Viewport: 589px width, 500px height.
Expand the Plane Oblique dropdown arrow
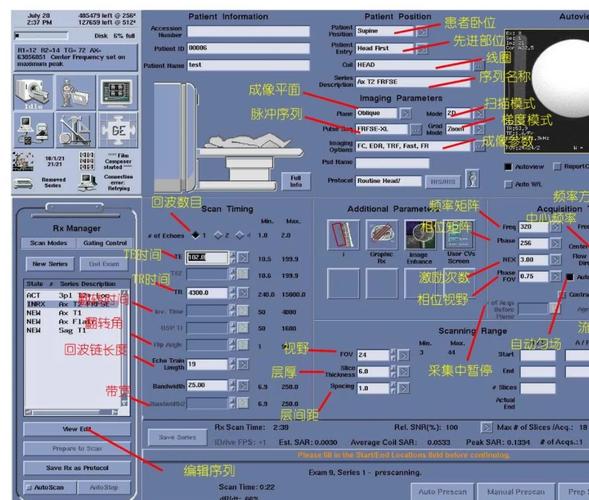tap(405, 113)
